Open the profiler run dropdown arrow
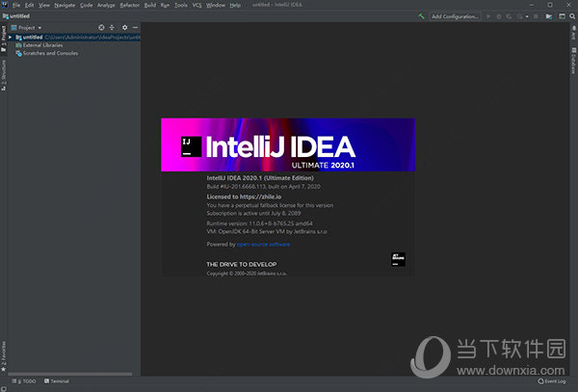578x392 pixels. tap(527, 16)
